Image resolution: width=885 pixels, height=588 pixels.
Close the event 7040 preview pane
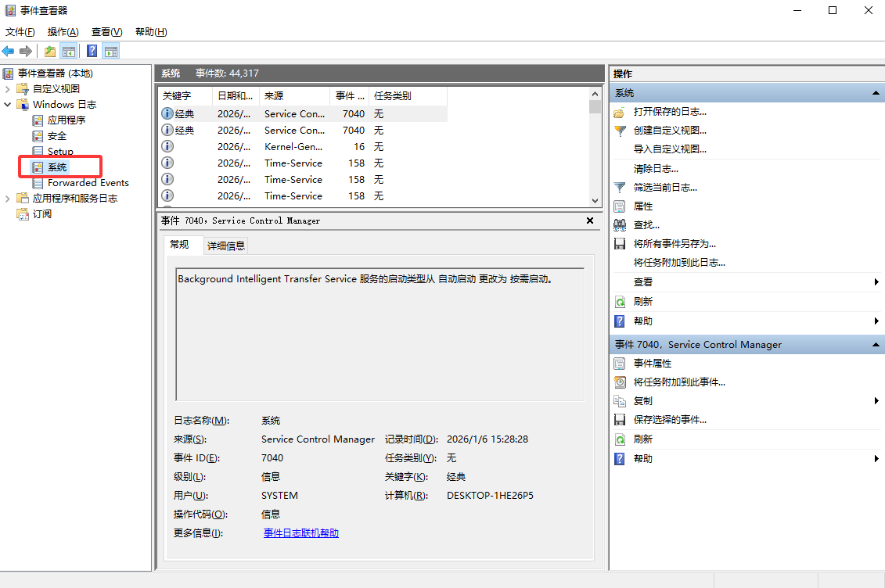[x=590, y=221]
